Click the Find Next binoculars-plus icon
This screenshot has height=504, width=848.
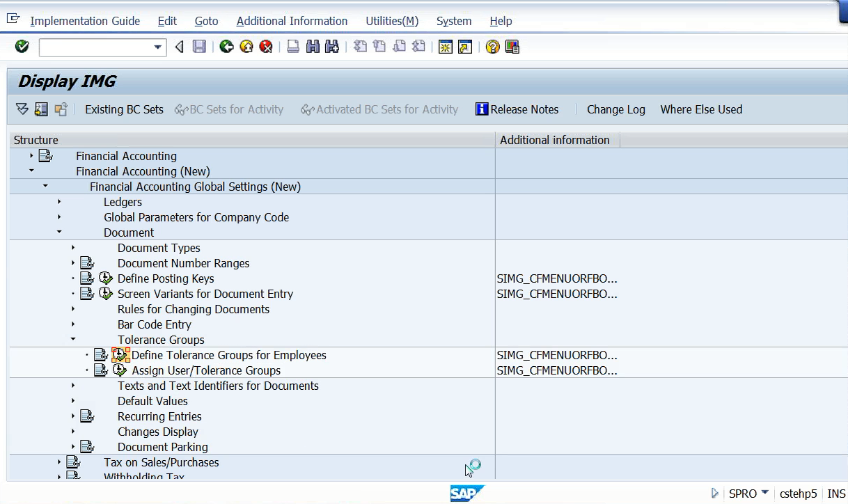tap(332, 47)
